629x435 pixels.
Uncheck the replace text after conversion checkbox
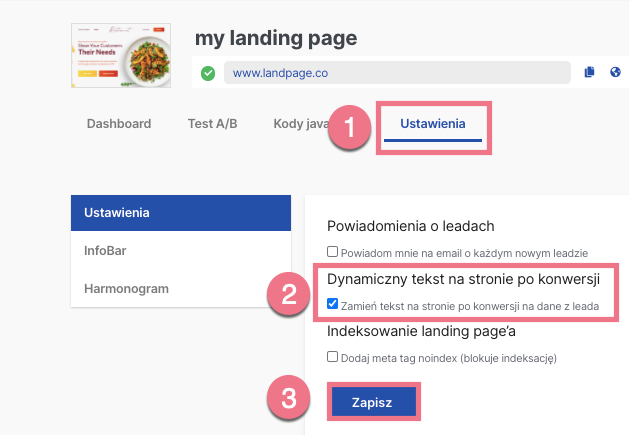332,304
